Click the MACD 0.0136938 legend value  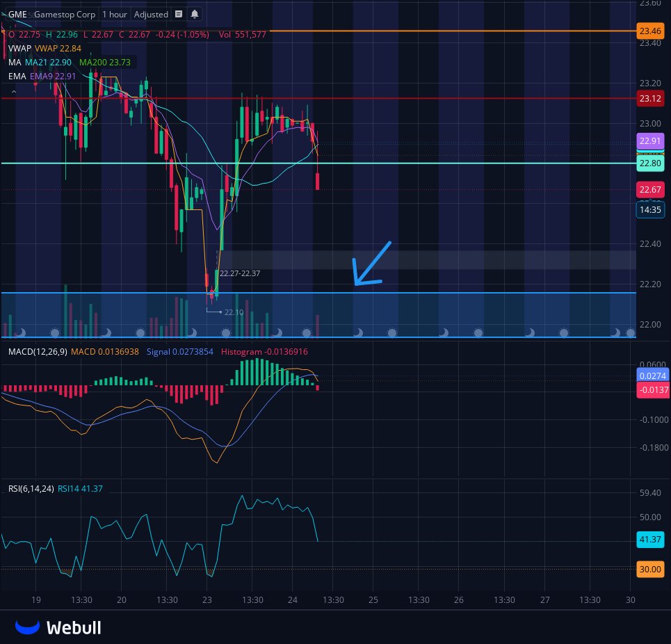[x=105, y=352]
